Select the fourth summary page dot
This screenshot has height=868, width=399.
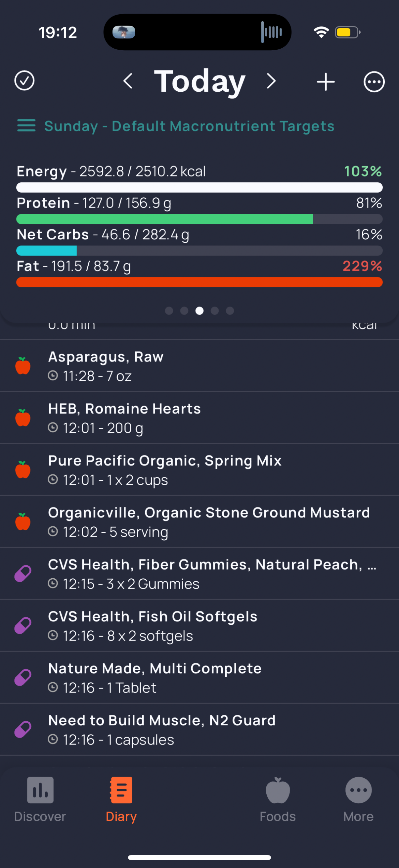[x=215, y=311]
